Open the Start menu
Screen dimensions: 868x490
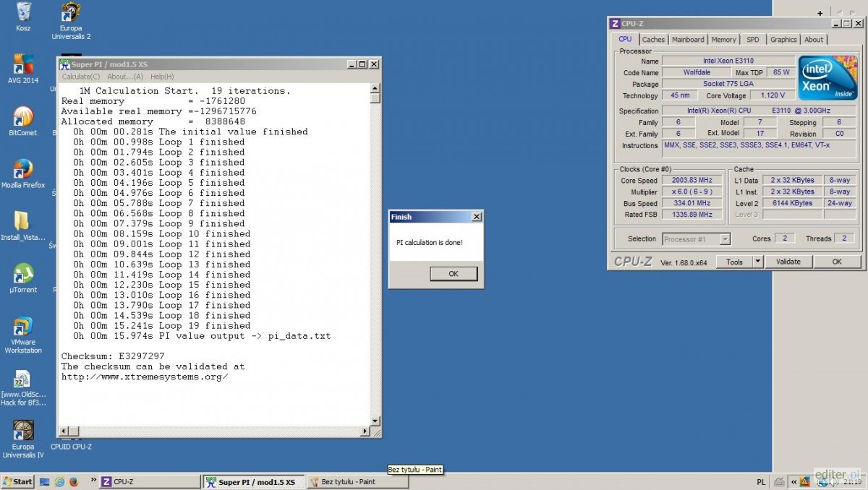18,481
